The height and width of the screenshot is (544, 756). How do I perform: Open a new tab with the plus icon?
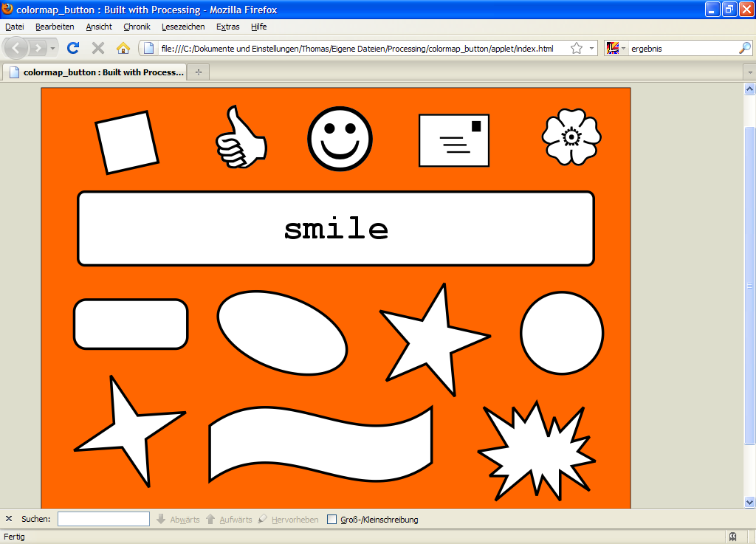[197, 72]
